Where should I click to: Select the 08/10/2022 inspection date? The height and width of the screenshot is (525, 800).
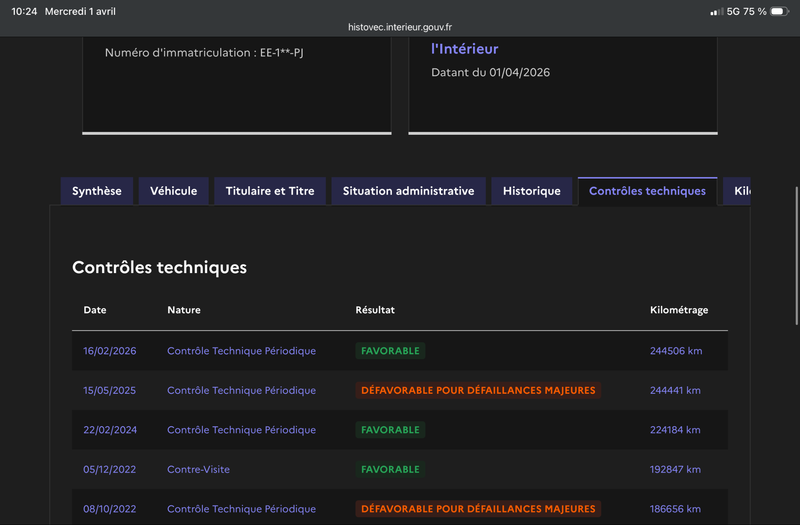pos(110,509)
